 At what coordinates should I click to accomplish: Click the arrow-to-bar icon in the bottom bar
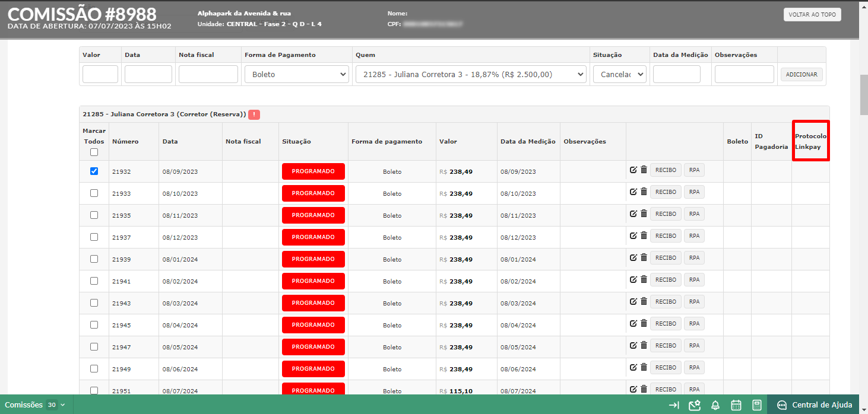tap(674, 405)
